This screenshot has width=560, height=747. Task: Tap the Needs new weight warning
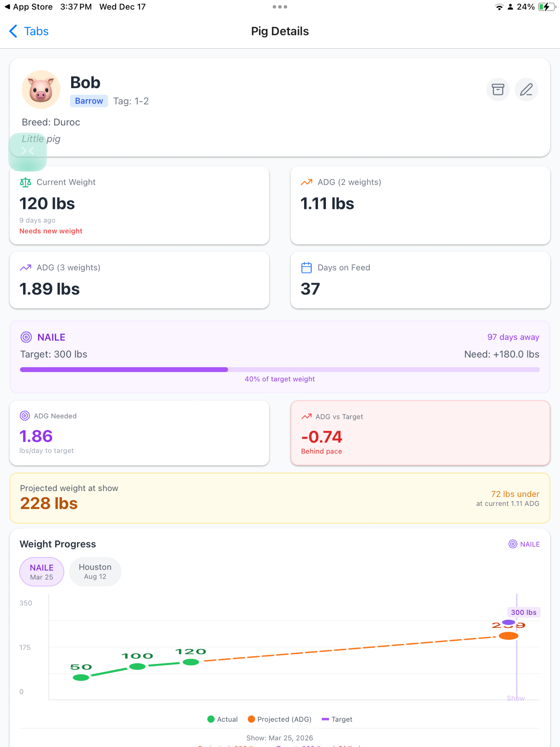(x=51, y=231)
